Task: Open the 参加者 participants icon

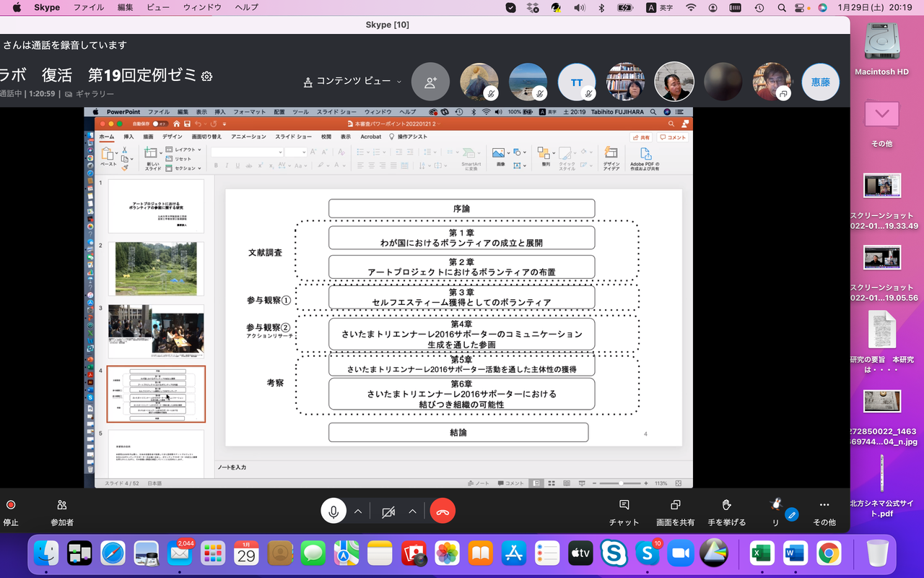Action: [62, 505]
